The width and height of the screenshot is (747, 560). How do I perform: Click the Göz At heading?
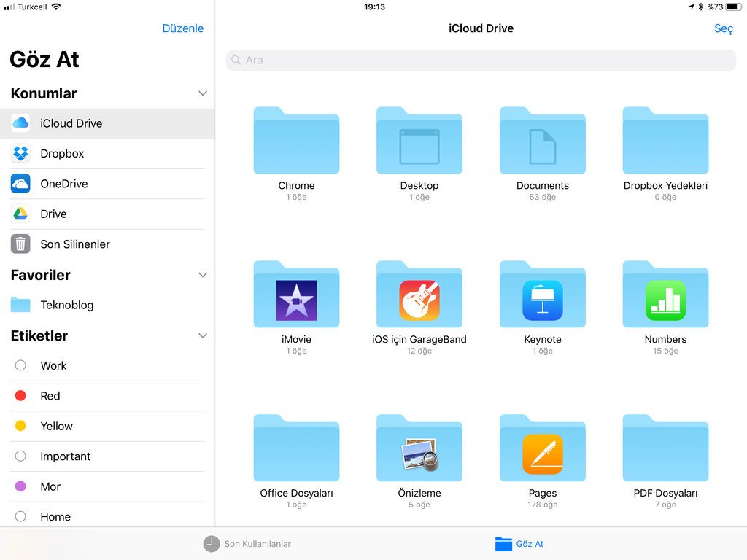(44, 60)
